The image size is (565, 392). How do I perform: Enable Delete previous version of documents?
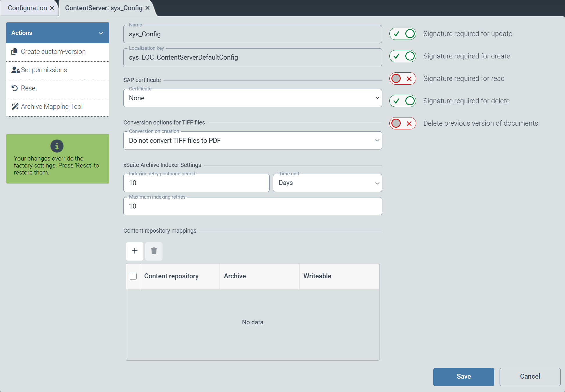(x=402, y=123)
